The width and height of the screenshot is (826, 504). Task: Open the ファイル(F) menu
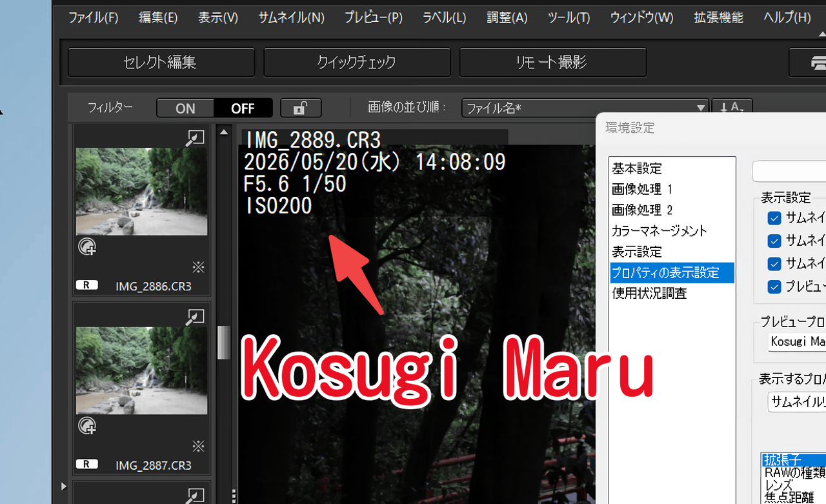click(94, 17)
